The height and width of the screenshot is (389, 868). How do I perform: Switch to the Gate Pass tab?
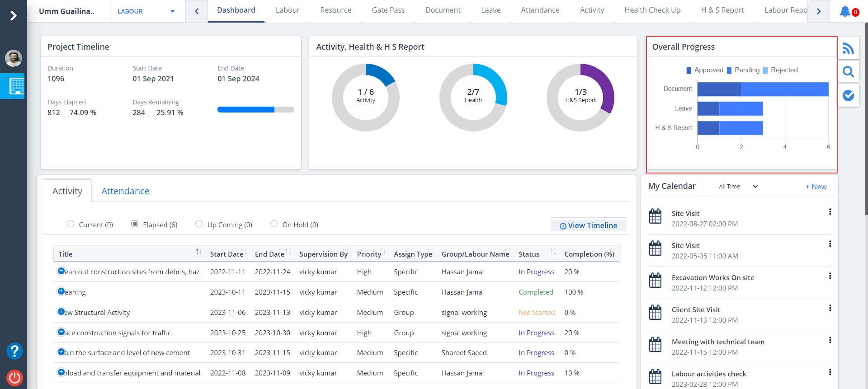pos(388,10)
